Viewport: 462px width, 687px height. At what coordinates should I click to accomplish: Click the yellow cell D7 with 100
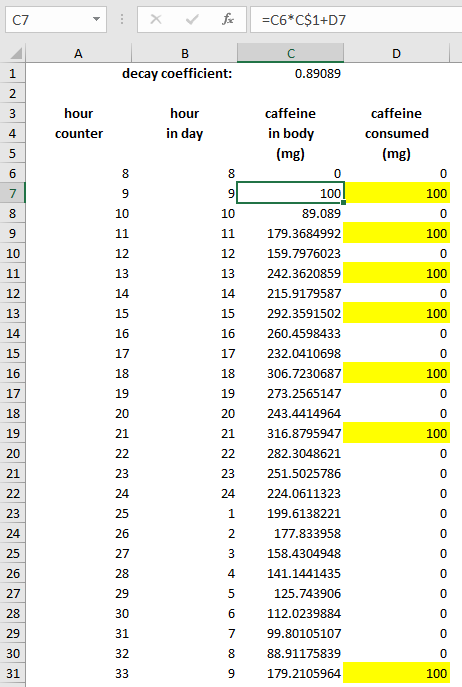tap(397, 193)
